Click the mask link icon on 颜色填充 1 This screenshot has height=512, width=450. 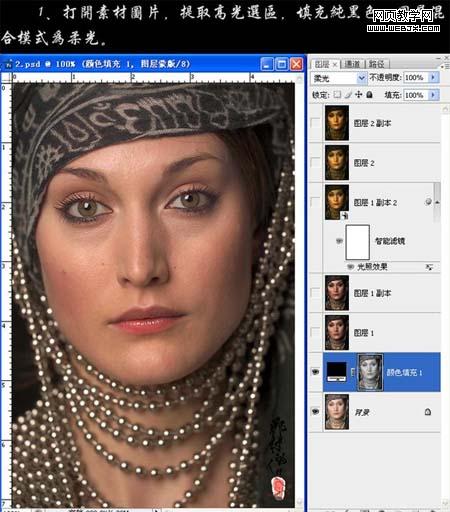353,372
